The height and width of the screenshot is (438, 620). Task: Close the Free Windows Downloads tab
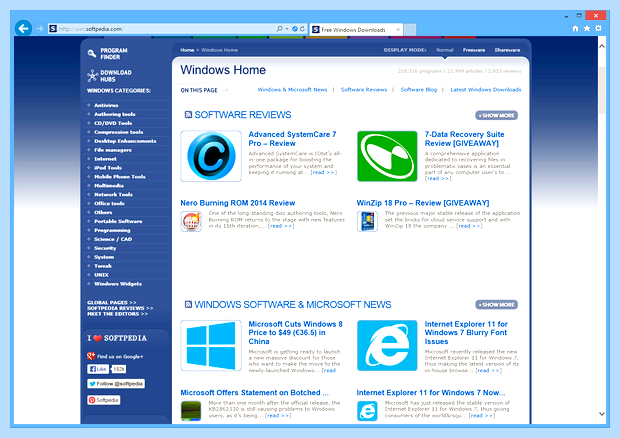pos(398,29)
